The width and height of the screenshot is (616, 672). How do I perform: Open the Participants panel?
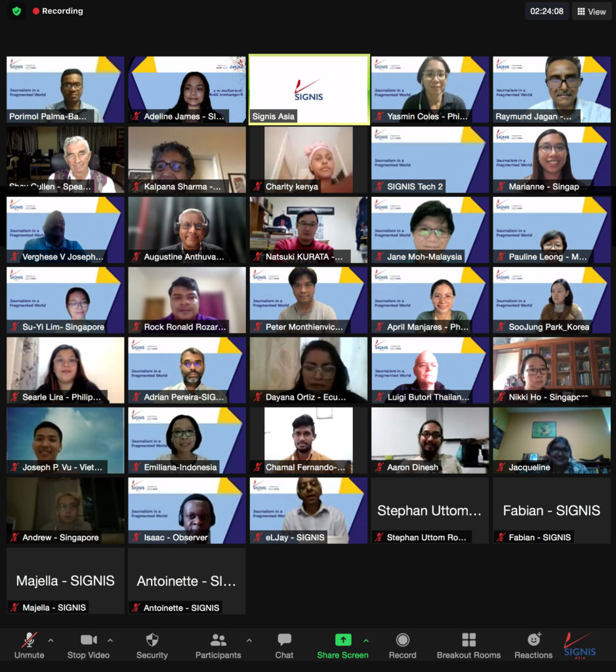[218, 644]
